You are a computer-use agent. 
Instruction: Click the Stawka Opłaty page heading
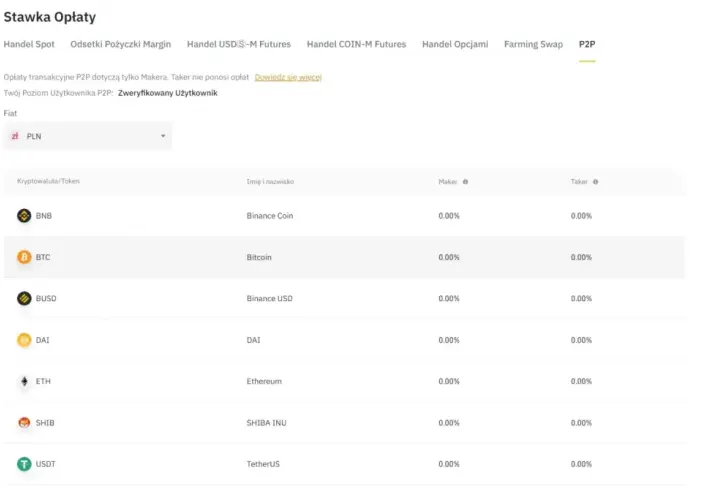pos(50,17)
